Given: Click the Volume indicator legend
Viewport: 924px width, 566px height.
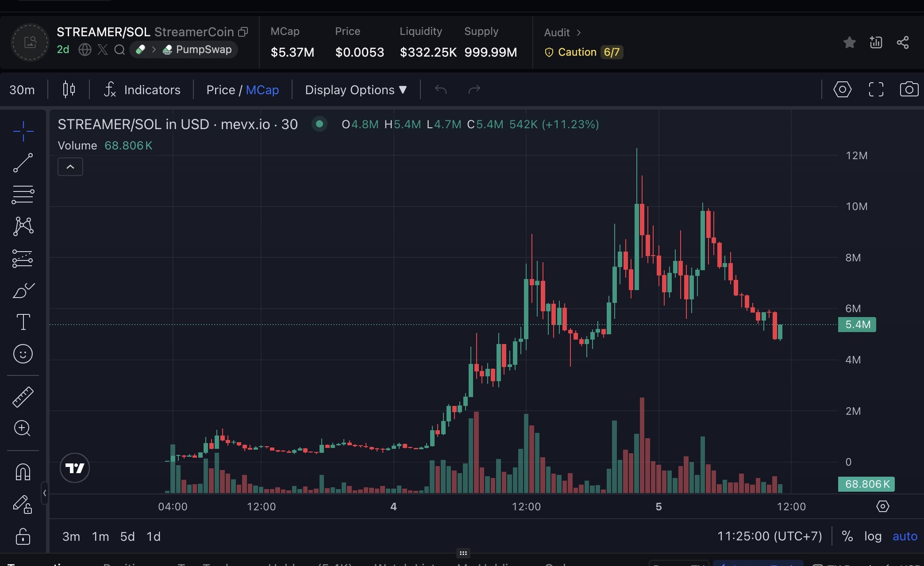Looking at the screenshot, I should [x=105, y=145].
